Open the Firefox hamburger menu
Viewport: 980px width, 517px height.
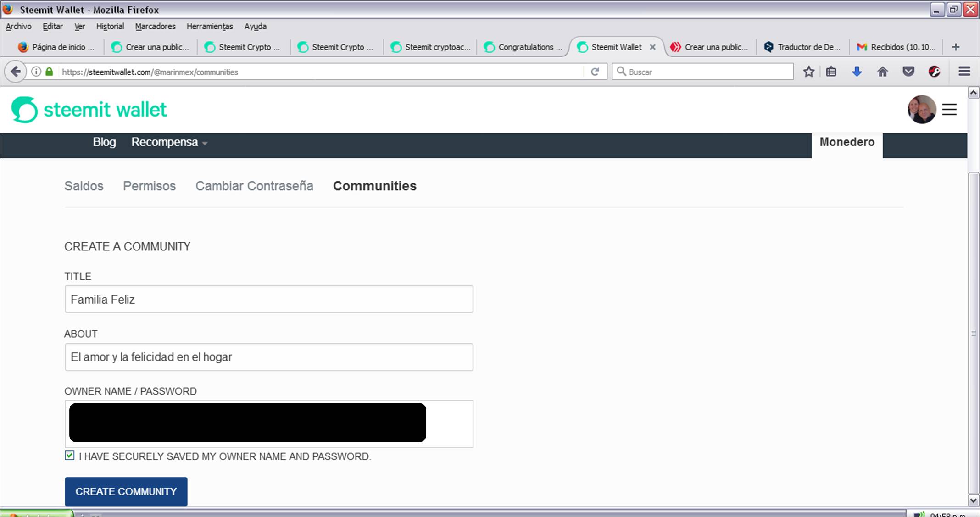pos(964,71)
